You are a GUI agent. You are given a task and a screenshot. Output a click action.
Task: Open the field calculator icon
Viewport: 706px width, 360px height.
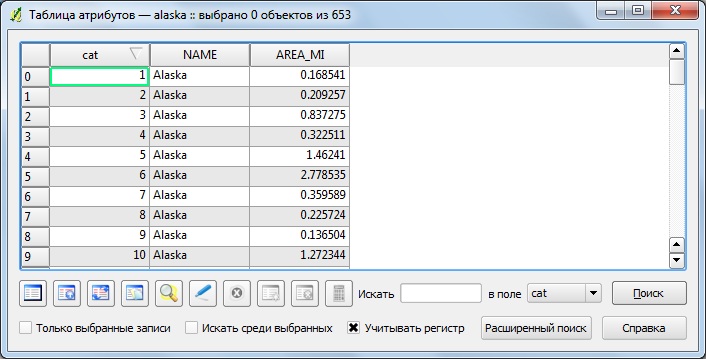[x=339, y=293]
